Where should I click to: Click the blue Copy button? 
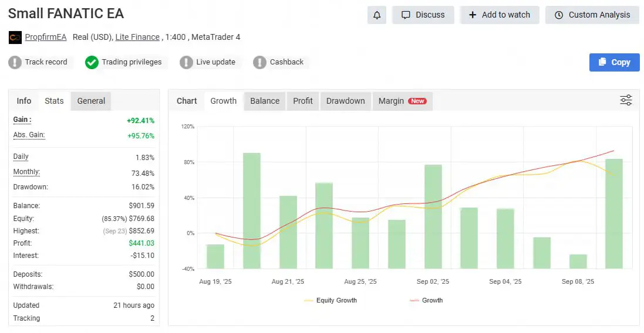pos(614,62)
